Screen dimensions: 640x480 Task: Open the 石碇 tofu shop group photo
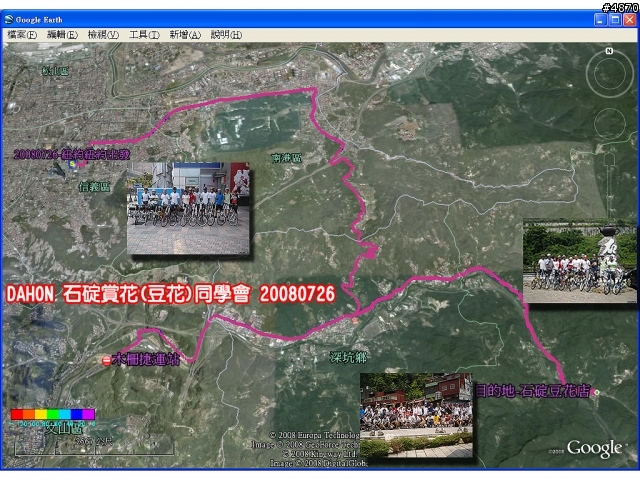tap(416, 415)
